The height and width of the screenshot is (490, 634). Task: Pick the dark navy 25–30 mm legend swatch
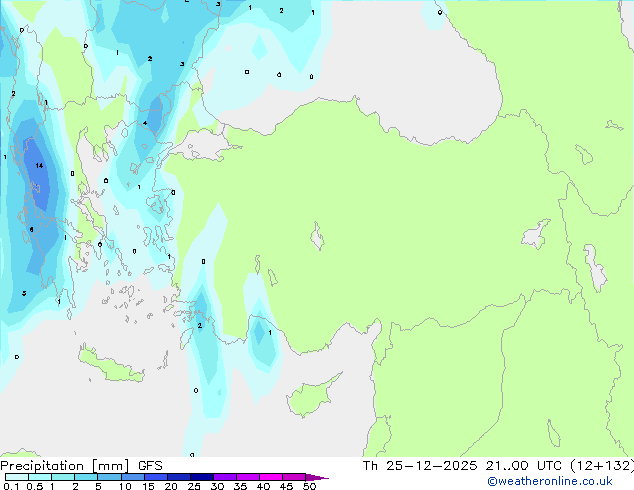click(x=202, y=477)
